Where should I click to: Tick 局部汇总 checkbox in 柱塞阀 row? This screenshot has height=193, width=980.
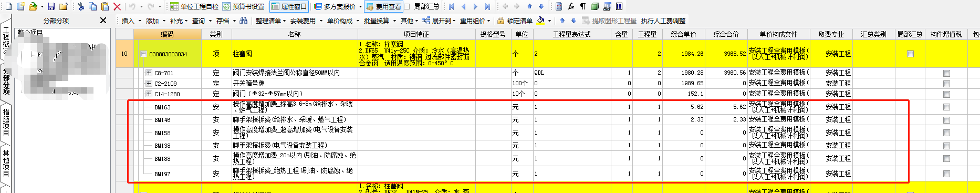[910, 54]
